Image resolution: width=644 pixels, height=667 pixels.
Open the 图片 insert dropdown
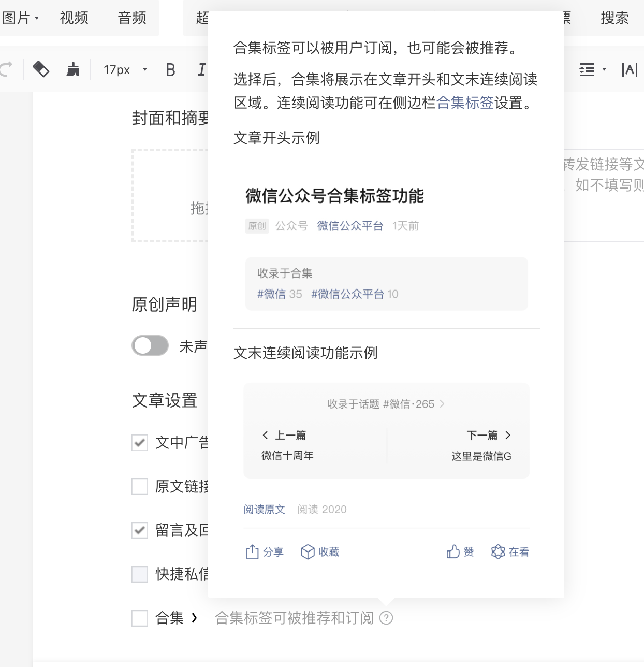click(21, 18)
